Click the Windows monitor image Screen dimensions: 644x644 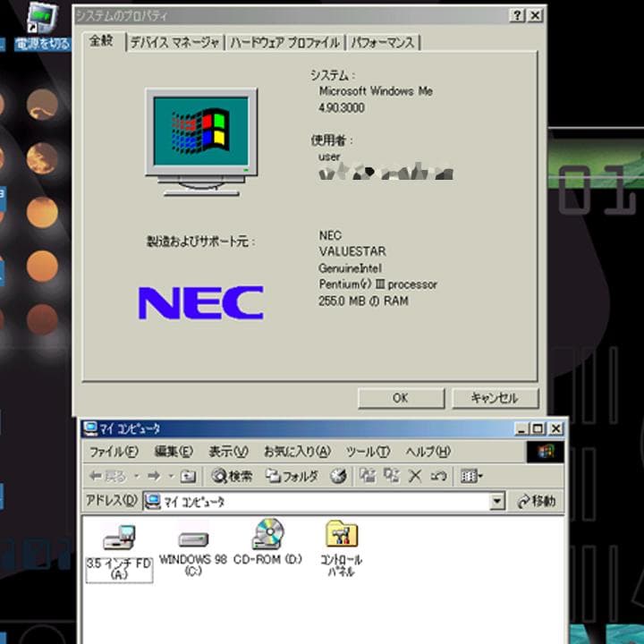201,141
